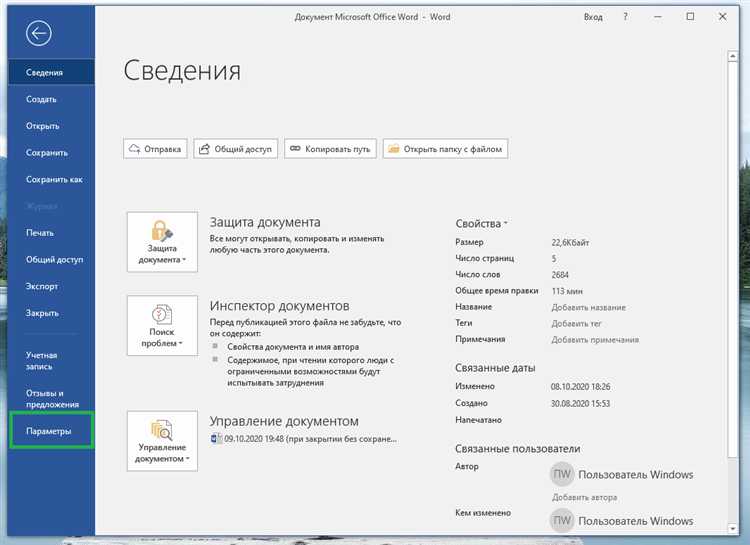Click the Кем изменено ПW avatar icon
Viewport: 750px width, 545px height.
(x=562, y=521)
